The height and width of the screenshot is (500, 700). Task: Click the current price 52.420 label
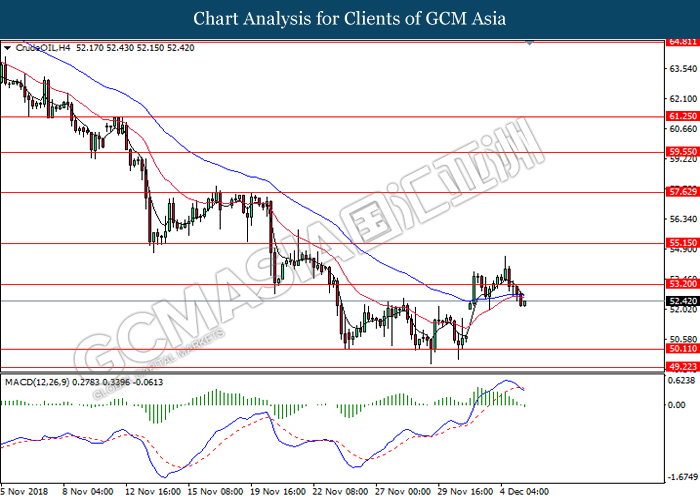[683, 301]
